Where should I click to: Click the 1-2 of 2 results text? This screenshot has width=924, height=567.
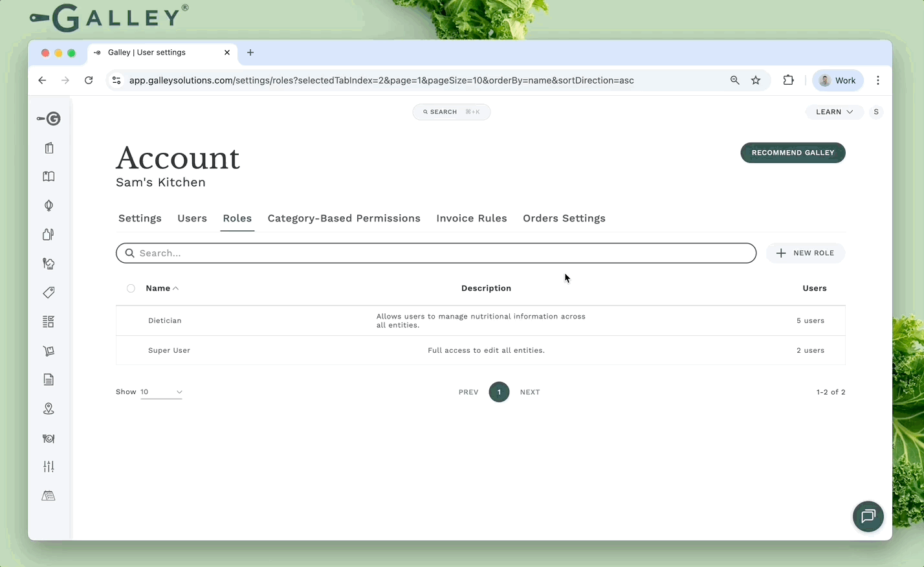coord(831,392)
